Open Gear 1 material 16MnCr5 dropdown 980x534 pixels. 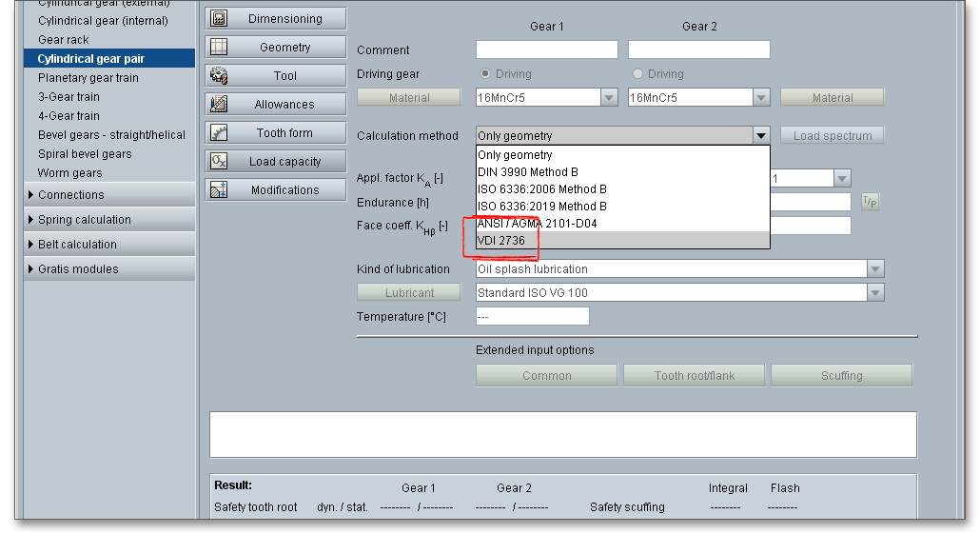click(x=609, y=97)
